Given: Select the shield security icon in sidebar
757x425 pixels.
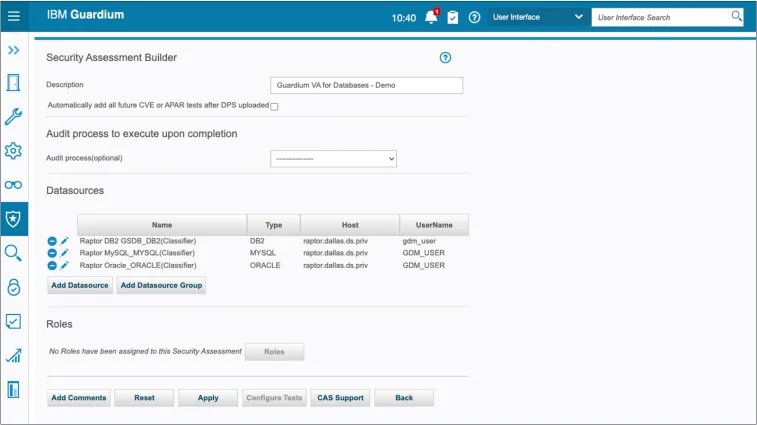Looking at the screenshot, I should [14, 219].
